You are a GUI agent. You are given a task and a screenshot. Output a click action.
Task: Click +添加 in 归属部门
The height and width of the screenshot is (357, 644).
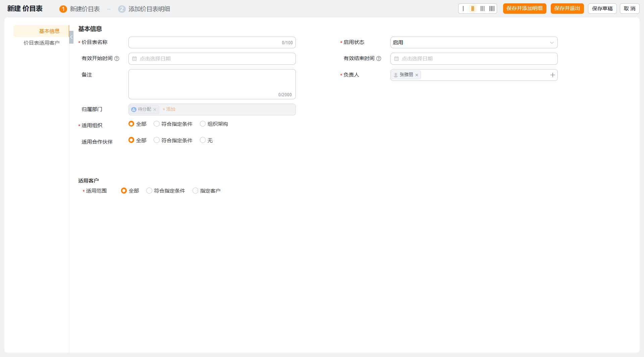[169, 109]
